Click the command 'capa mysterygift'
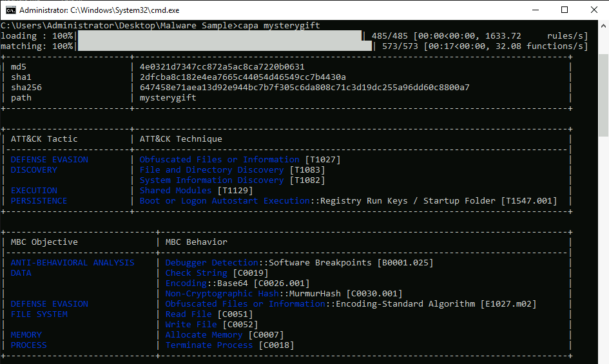Viewport: 609px width, 364px height. pyautogui.click(x=279, y=26)
